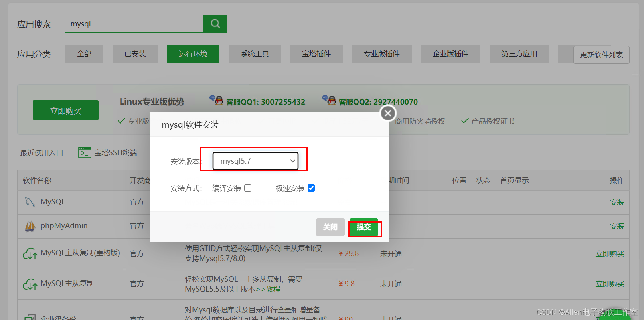Select the 已安装 category tab

135,53
